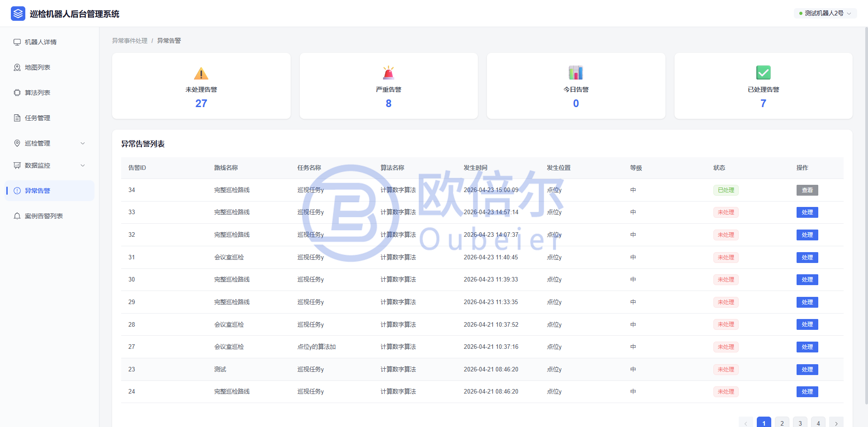
Task: Click the 已处理告警 count 7
Action: pyautogui.click(x=763, y=103)
